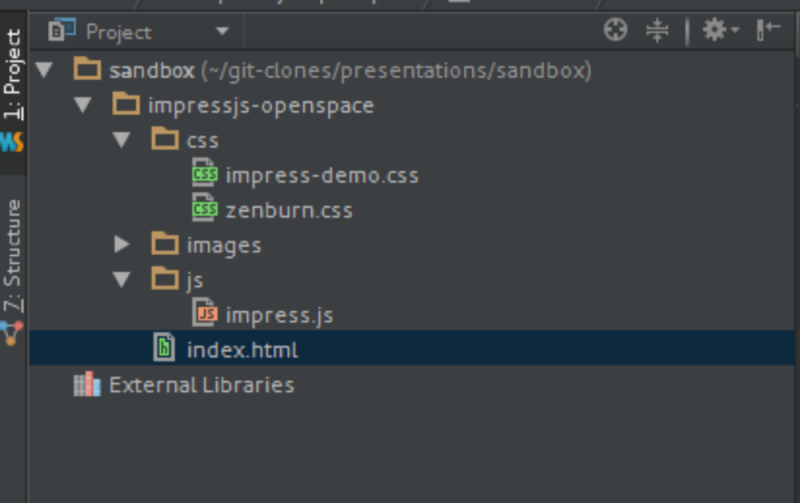Click the impress-demo.css file icon
Image resolution: width=800 pixels, height=503 pixels.
[x=205, y=175]
